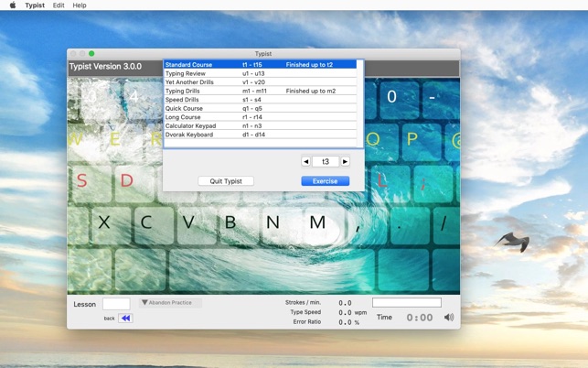Click the 'Finished up to t2' status

pyautogui.click(x=309, y=65)
